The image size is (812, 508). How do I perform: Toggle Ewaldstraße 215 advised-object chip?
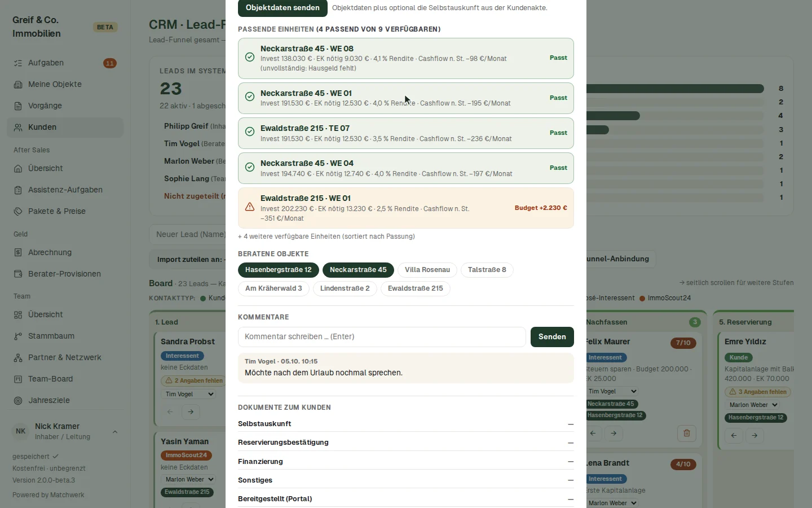416,288
